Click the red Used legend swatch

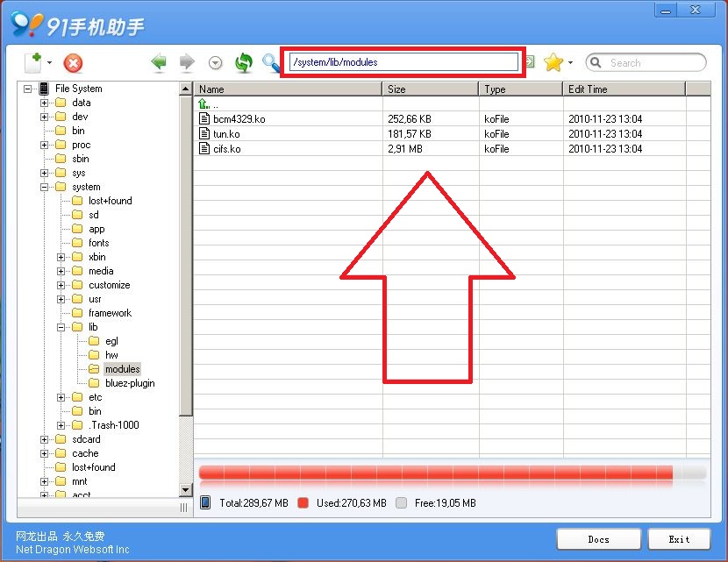tap(303, 502)
